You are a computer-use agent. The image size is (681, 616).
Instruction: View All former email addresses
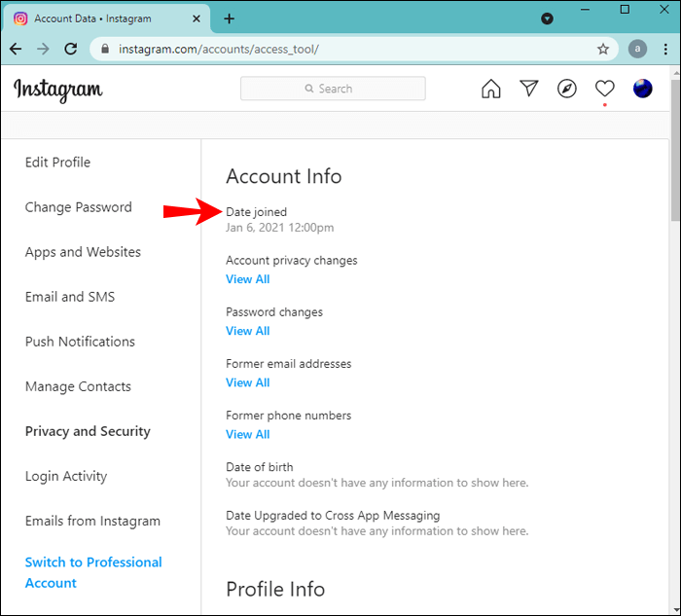click(x=247, y=382)
